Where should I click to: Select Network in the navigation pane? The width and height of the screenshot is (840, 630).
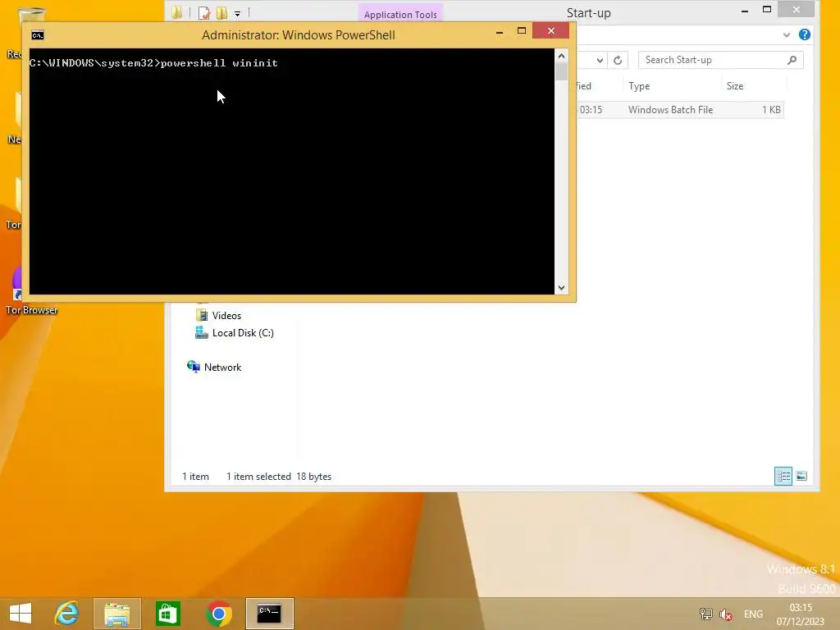coord(214,367)
